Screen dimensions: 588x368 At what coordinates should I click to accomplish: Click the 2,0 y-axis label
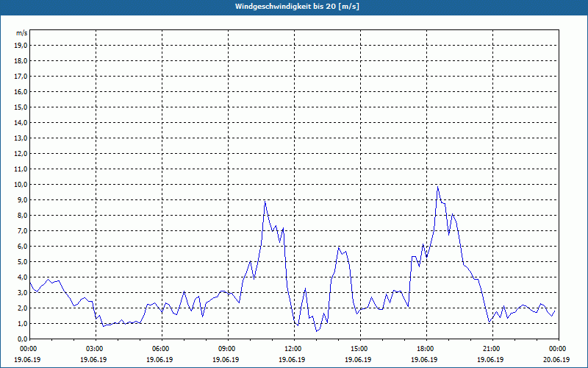[22, 308]
